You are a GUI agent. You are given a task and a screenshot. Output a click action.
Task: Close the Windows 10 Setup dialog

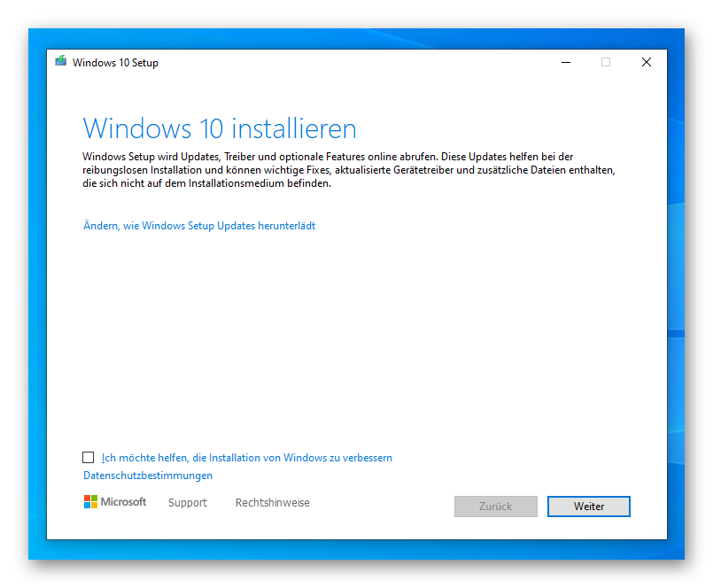(x=647, y=62)
